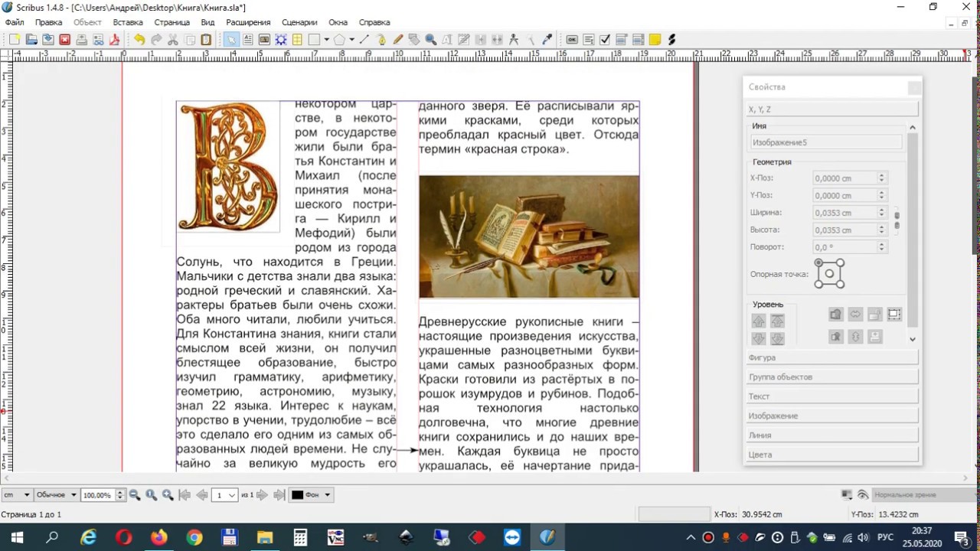
Task: Expand the Фигура section in Properties
Action: click(x=831, y=357)
